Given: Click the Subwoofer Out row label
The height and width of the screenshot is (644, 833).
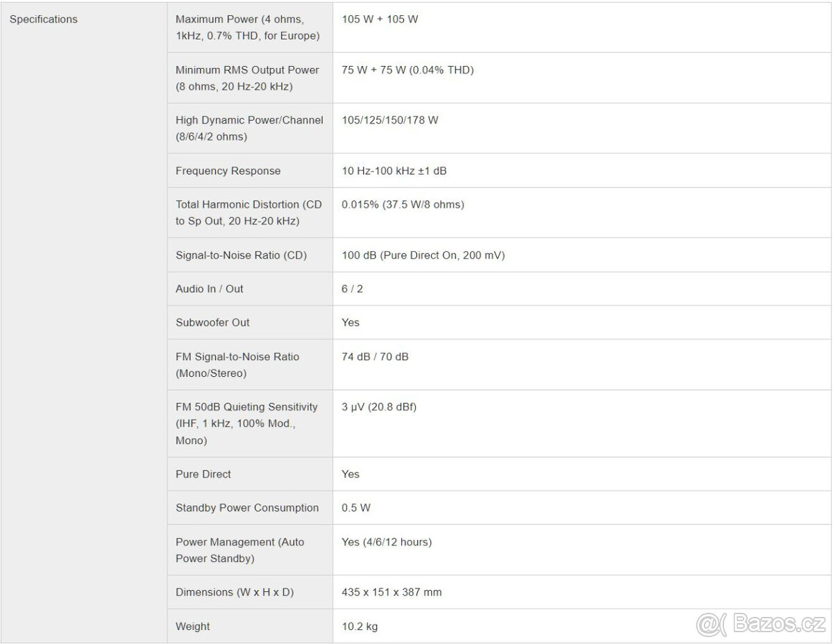Looking at the screenshot, I should tap(212, 323).
